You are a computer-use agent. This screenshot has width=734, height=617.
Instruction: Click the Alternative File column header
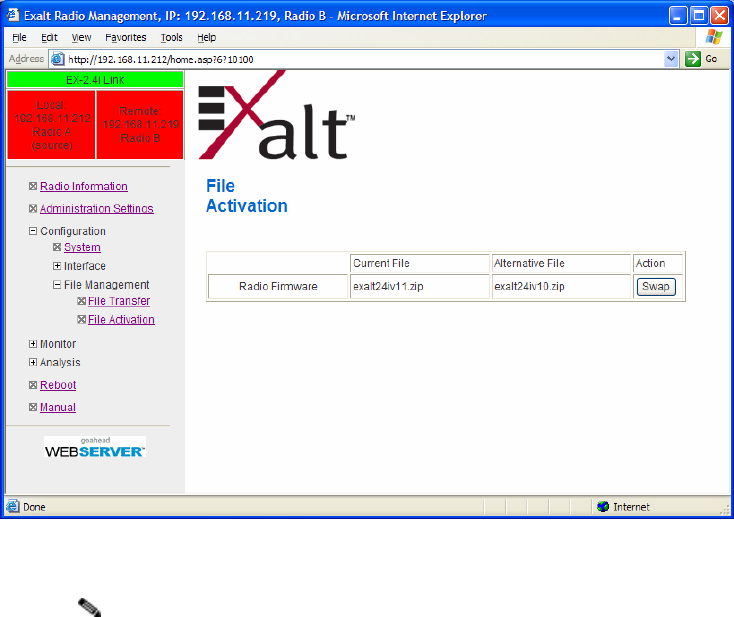pos(561,263)
